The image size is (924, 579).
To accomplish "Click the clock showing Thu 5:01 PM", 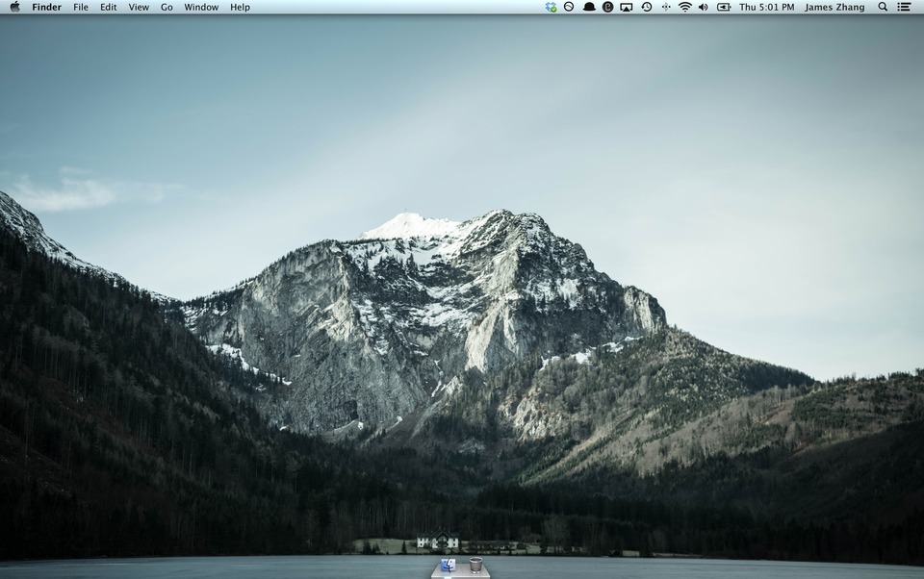I will tap(767, 7).
